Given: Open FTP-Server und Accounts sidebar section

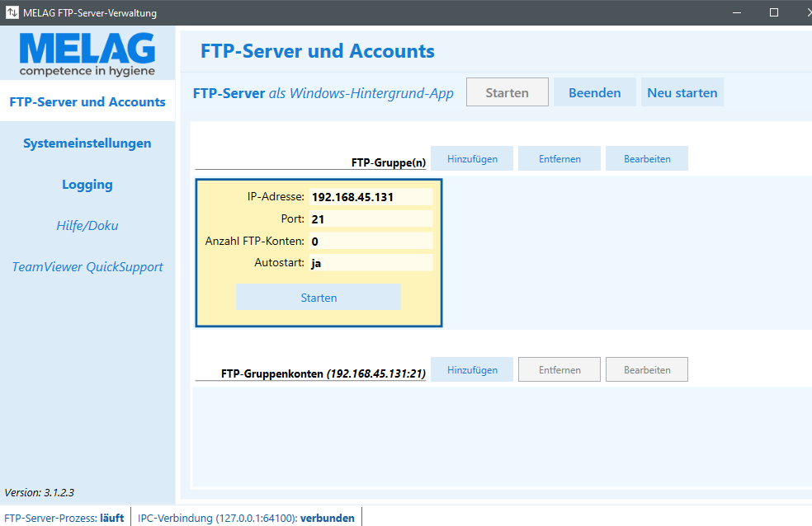Looking at the screenshot, I should pos(87,101).
